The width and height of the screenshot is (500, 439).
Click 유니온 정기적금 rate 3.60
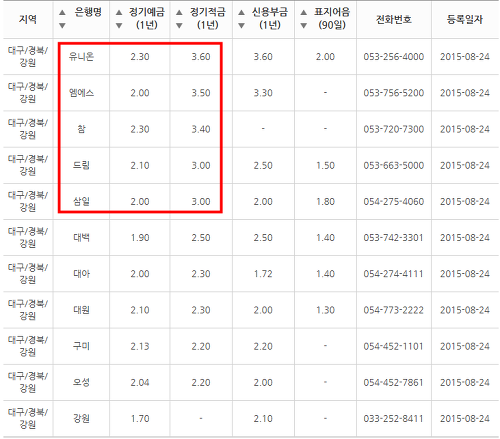click(x=201, y=57)
